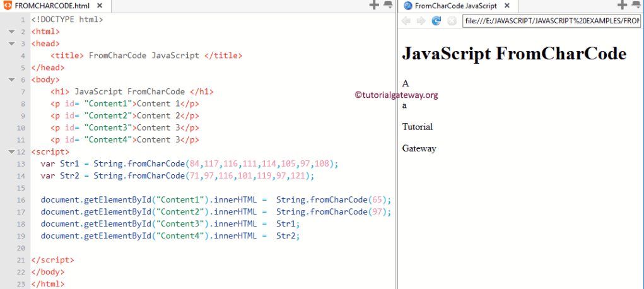Click the "Content1" id value on line 8
The width and height of the screenshot is (644, 289).
108,103
